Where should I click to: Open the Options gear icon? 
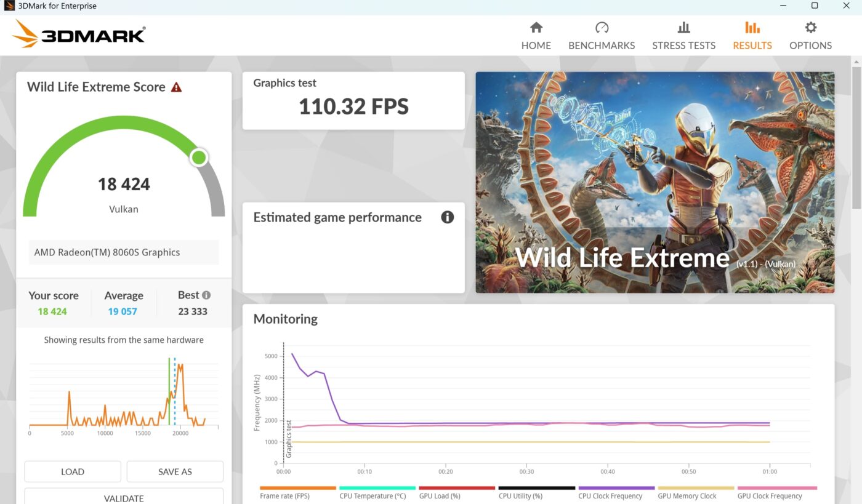tap(810, 28)
